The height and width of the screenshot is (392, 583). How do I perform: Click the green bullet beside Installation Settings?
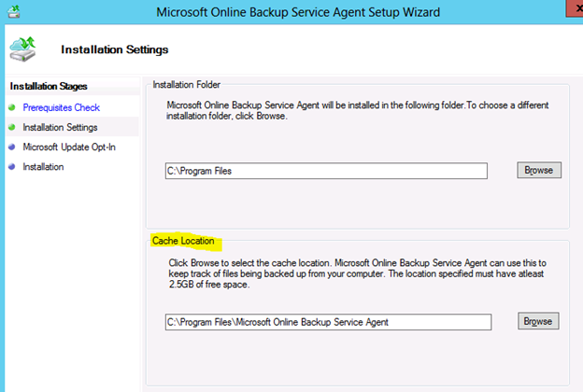point(12,127)
